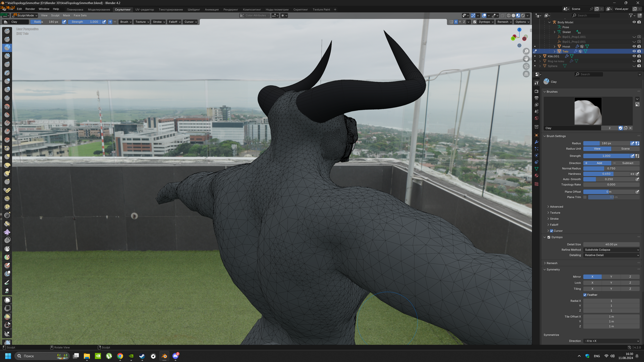
Task: Hide the Telo object in outliner
Action: pyautogui.click(x=634, y=51)
